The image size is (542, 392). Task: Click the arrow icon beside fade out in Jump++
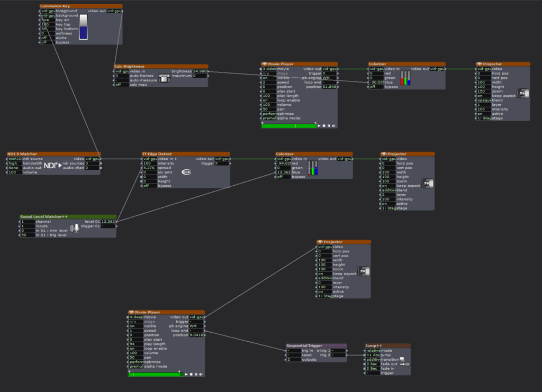point(405,364)
